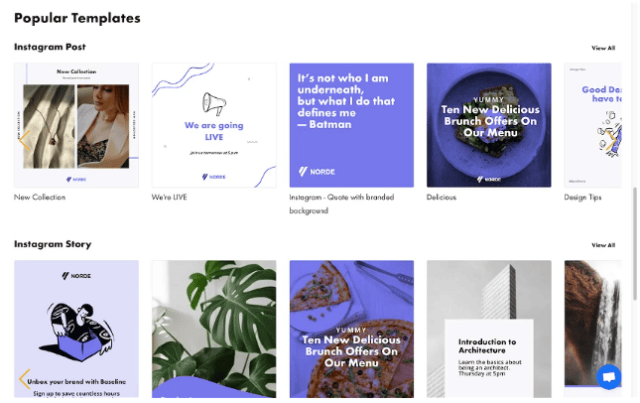Click the left arrow on Instagram Story carousel
The height and width of the screenshot is (403, 640).
(x=25, y=379)
